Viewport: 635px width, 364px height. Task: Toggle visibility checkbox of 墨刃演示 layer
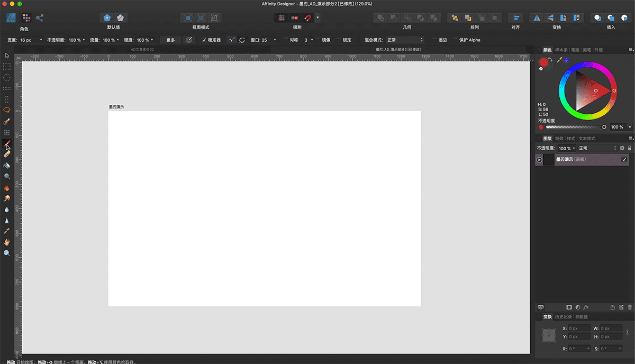coord(624,160)
